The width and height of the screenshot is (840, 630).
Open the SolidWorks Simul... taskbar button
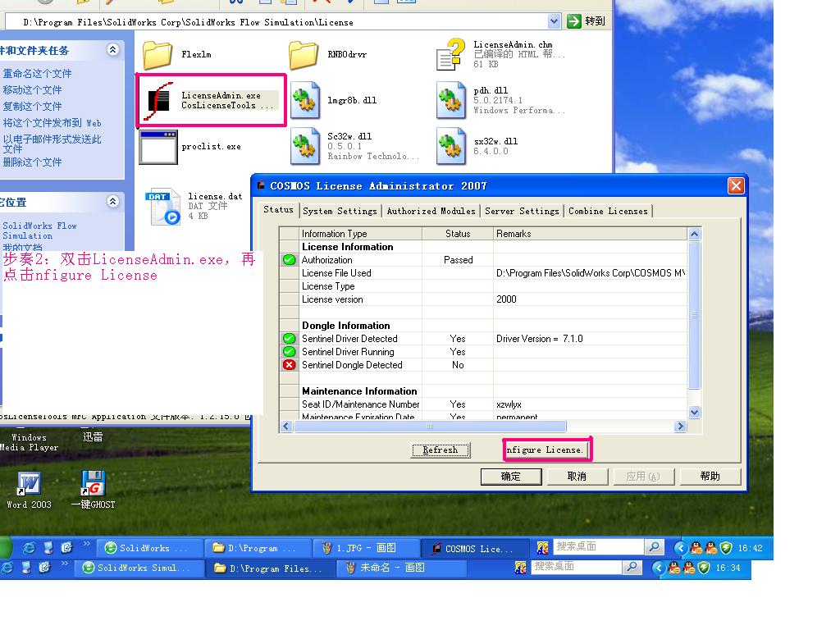[139, 568]
